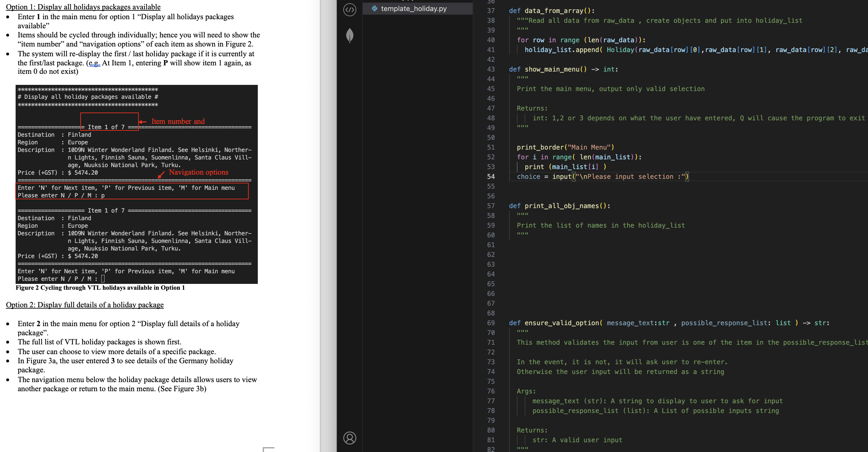Click the Figure 2 caption text
868x452 pixels.
click(100, 287)
